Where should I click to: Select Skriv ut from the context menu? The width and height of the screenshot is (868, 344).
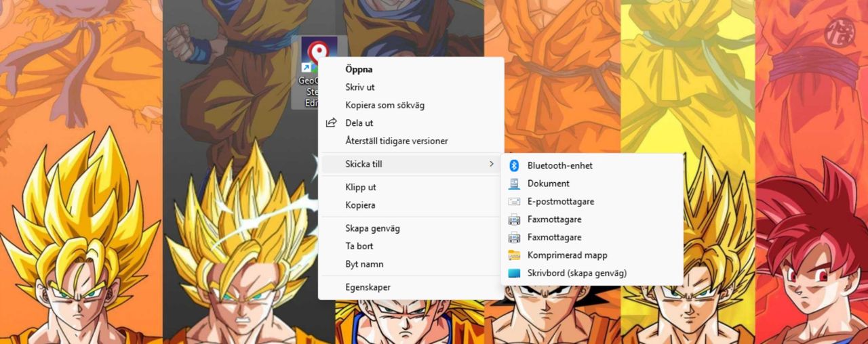tap(411, 87)
